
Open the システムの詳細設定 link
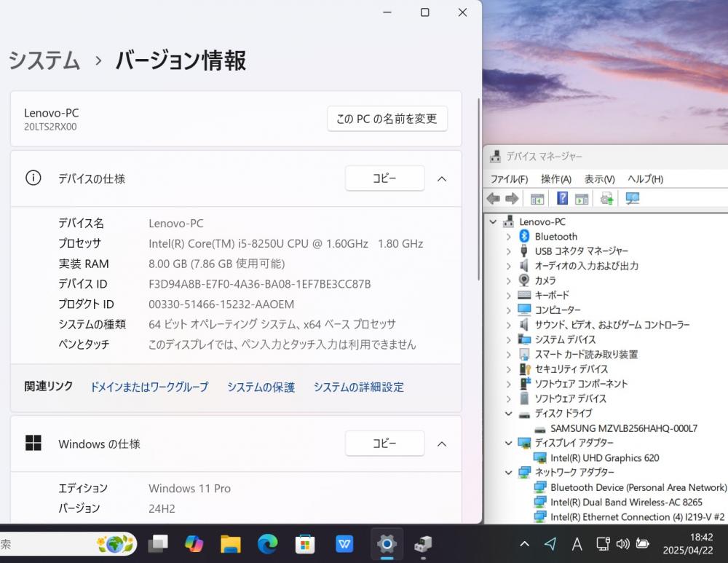tap(359, 387)
